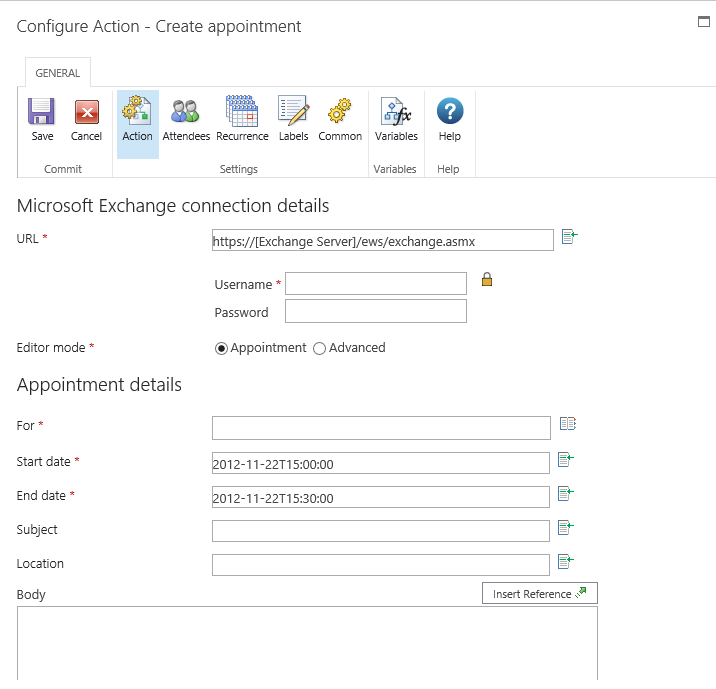Click the credentials padlock icon

tap(487, 280)
